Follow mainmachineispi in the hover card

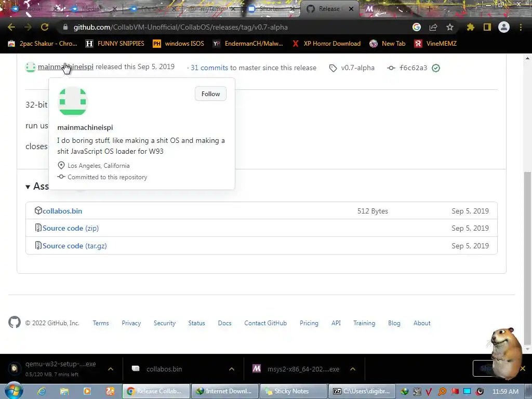point(210,94)
